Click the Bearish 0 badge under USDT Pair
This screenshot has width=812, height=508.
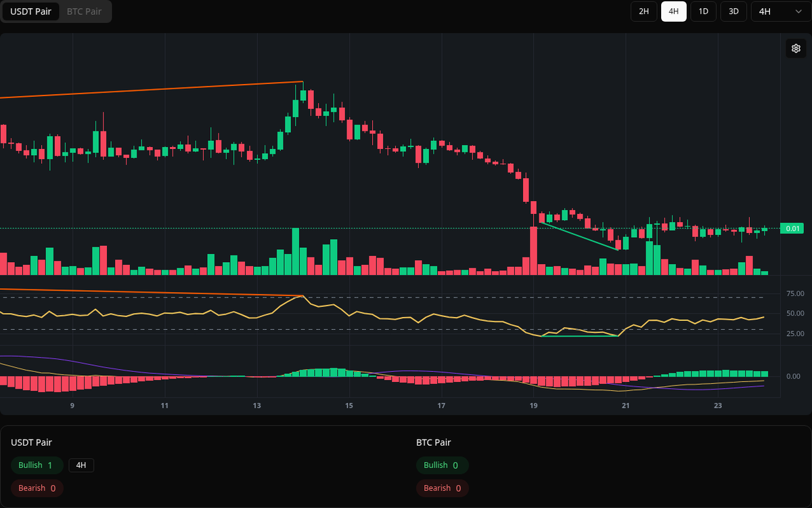pos(37,488)
